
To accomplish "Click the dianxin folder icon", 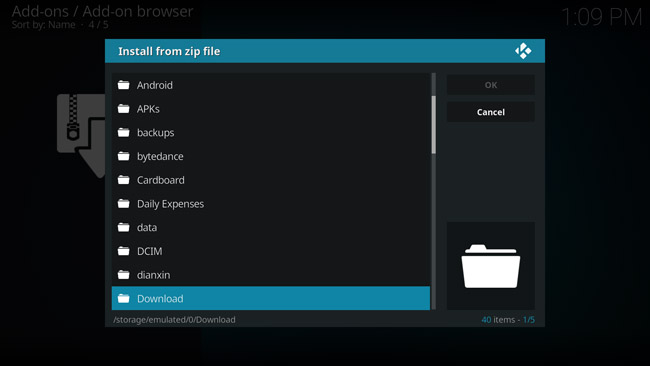I will [x=124, y=274].
